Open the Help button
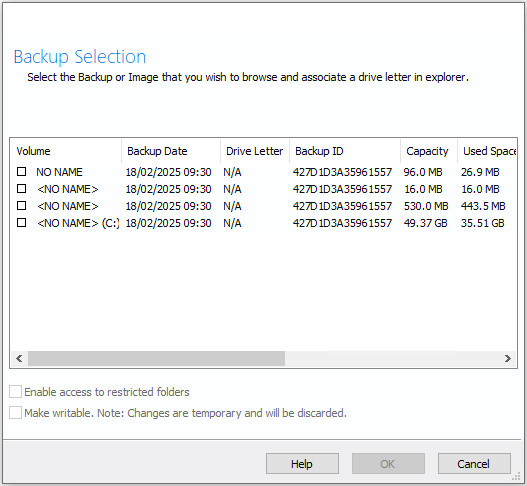The width and height of the screenshot is (527, 486). [x=302, y=464]
